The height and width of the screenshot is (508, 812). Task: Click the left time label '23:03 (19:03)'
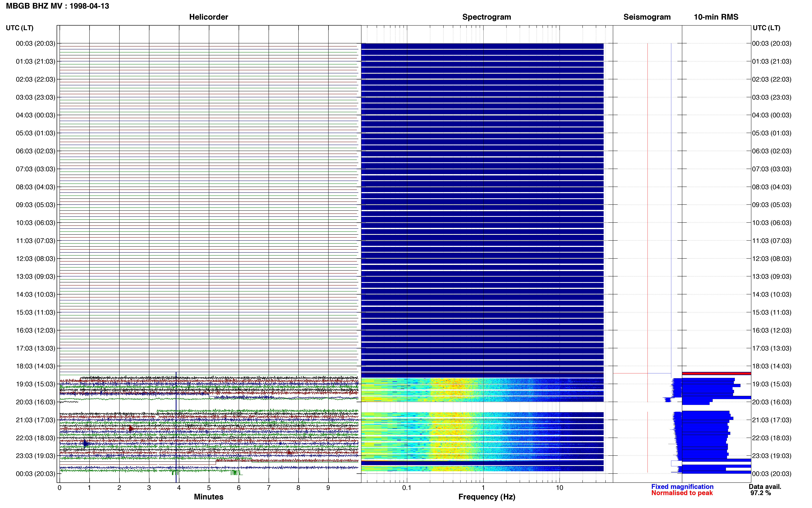click(36, 456)
